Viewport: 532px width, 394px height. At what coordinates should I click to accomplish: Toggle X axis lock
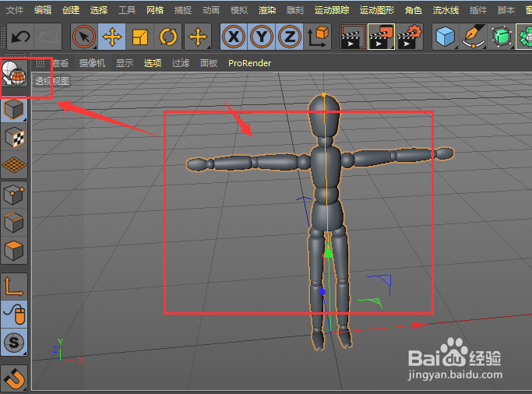tap(234, 37)
